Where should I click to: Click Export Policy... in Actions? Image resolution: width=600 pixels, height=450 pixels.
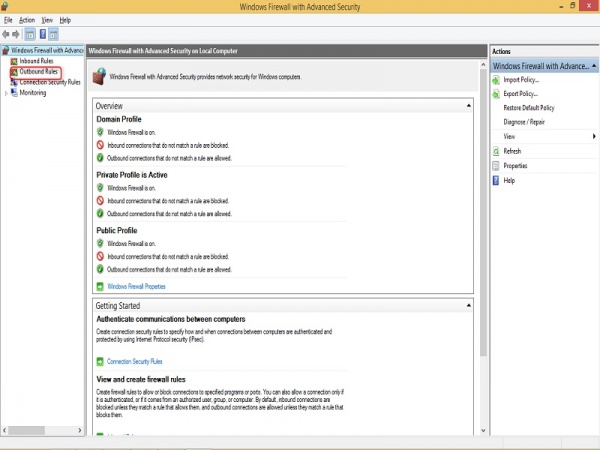point(520,94)
